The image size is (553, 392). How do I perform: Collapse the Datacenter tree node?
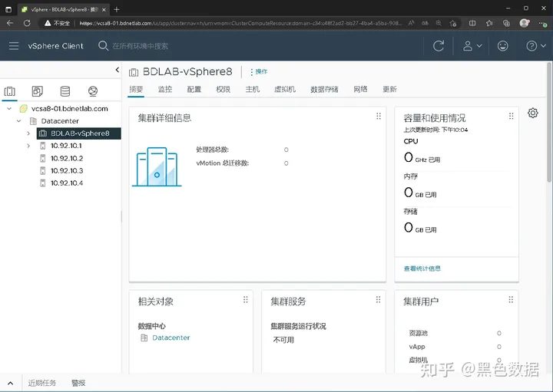click(x=19, y=120)
